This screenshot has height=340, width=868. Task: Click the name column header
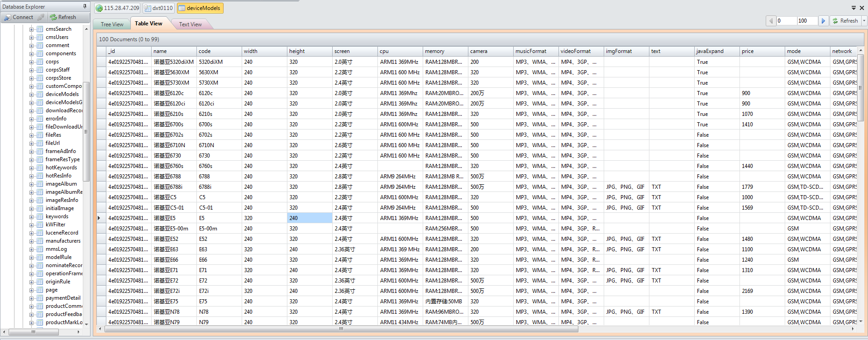(x=174, y=51)
